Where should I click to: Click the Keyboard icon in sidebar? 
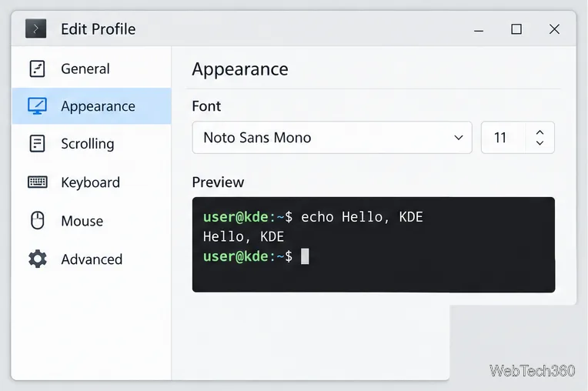37,182
